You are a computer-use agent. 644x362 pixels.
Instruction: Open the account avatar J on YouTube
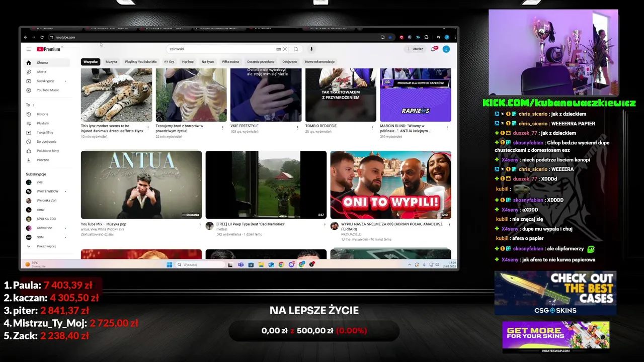[x=446, y=49]
